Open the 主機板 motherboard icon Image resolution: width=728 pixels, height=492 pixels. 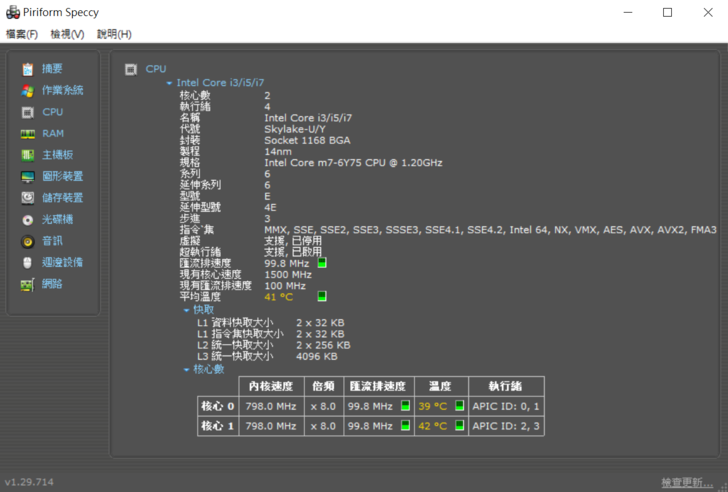[28, 155]
